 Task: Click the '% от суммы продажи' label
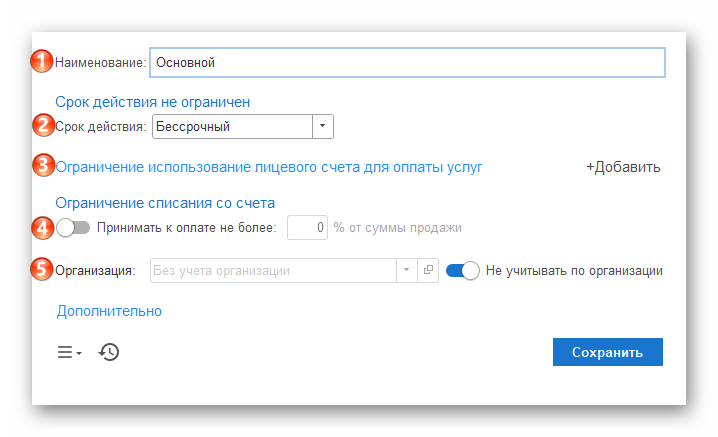(x=397, y=228)
